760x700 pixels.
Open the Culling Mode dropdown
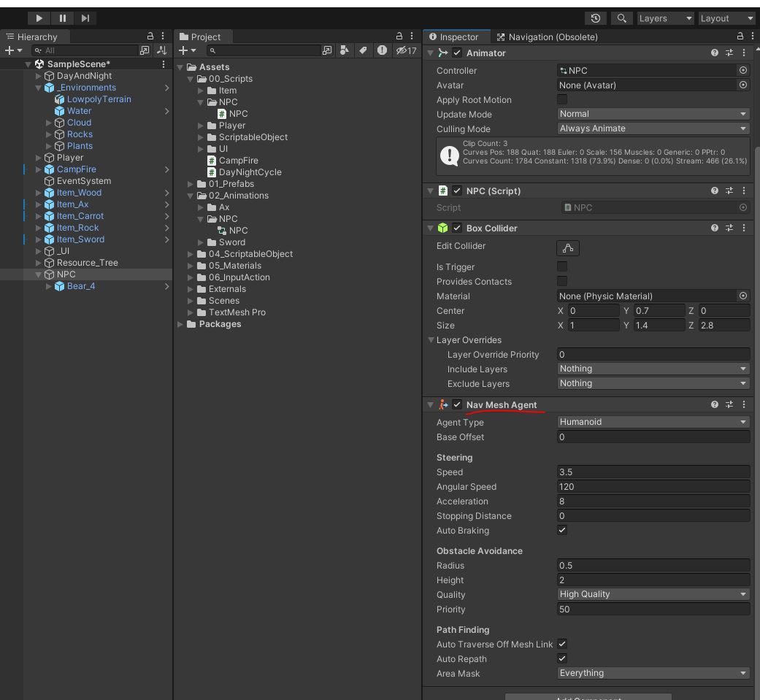pyautogui.click(x=653, y=128)
